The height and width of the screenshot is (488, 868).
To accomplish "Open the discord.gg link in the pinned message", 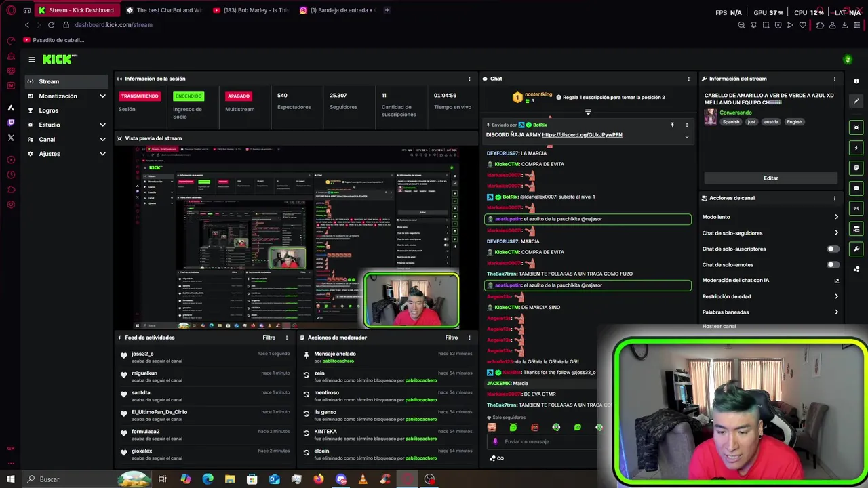I will tap(582, 135).
